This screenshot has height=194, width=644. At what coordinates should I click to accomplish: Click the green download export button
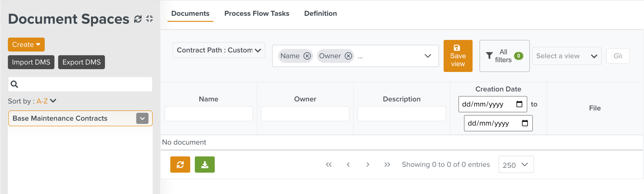tap(205, 165)
